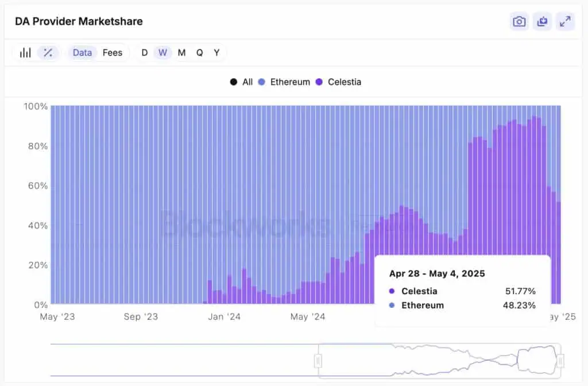
Task: Toggle All series in legend
Action: pos(242,82)
